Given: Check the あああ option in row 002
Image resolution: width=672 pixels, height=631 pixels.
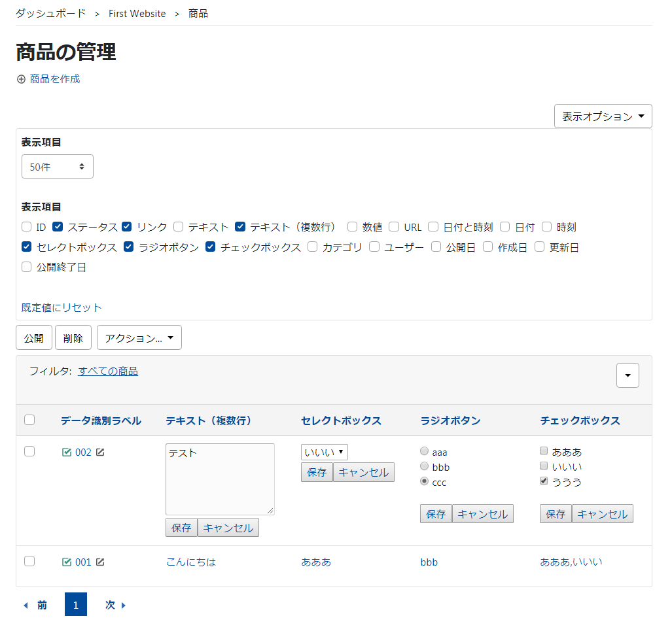Looking at the screenshot, I should coord(544,451).
